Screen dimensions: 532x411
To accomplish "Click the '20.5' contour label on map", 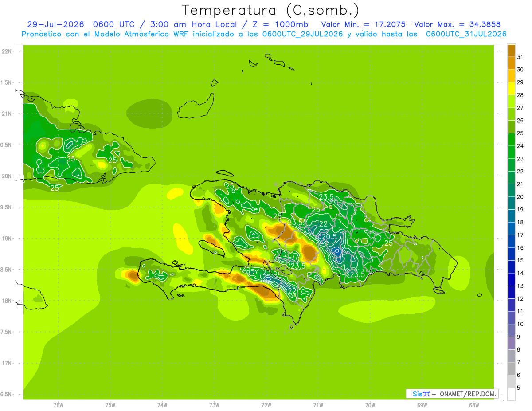I will coord(329,237).
